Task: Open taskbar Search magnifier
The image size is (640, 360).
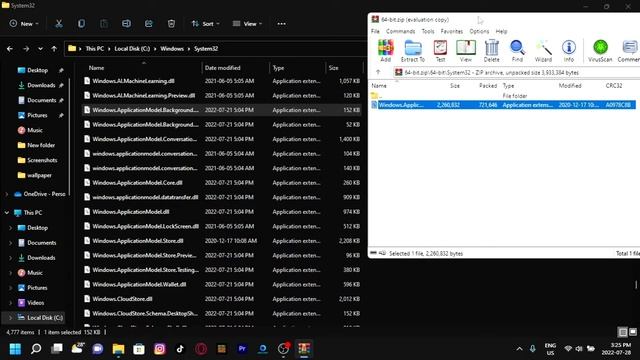Action: click(x=36, y=349)
